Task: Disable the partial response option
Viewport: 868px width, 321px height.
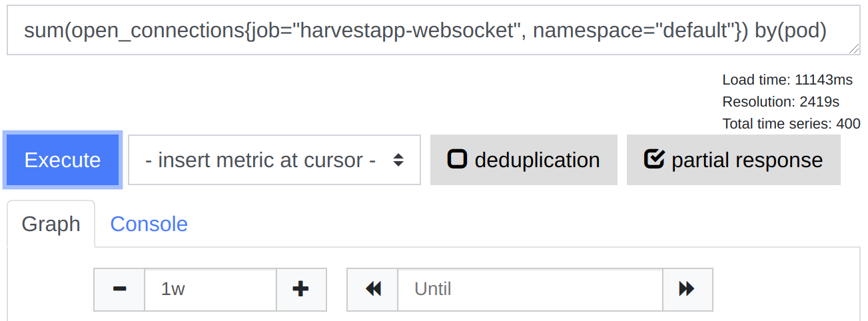Action: [733, 160]
